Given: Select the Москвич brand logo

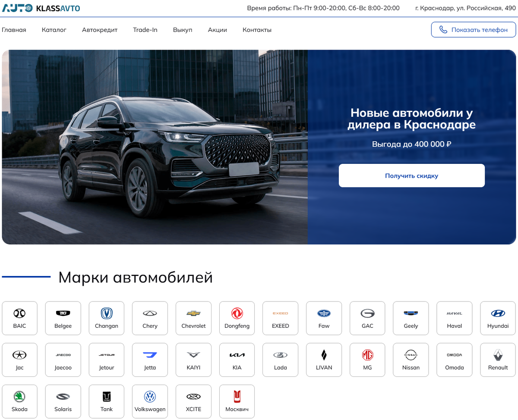Looking at the screenshot, I should pyautogui.click(x=237, y=397).
